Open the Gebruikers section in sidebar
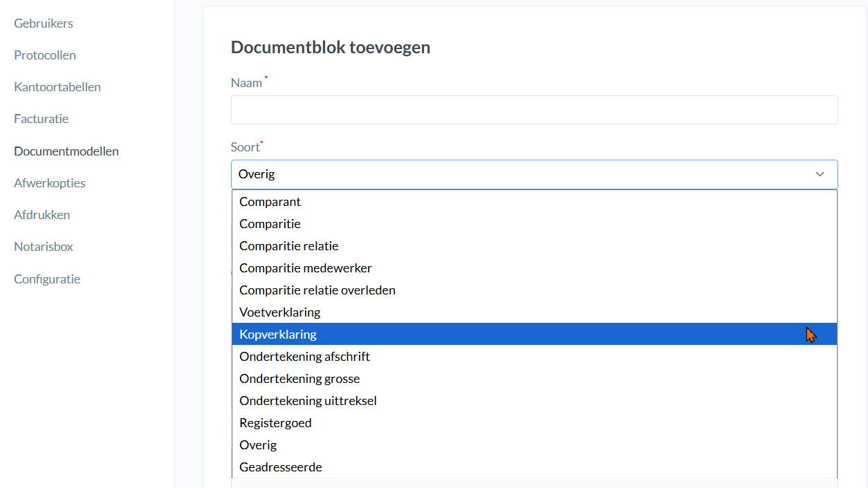868x488 pixels. (x=44, y=24)
